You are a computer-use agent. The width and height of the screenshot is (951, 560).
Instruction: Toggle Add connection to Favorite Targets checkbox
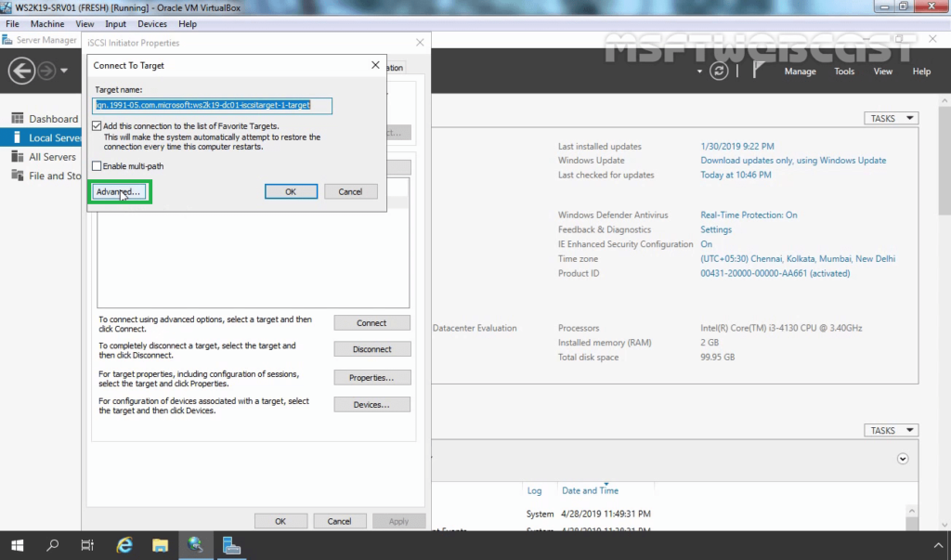coord(97,126)
